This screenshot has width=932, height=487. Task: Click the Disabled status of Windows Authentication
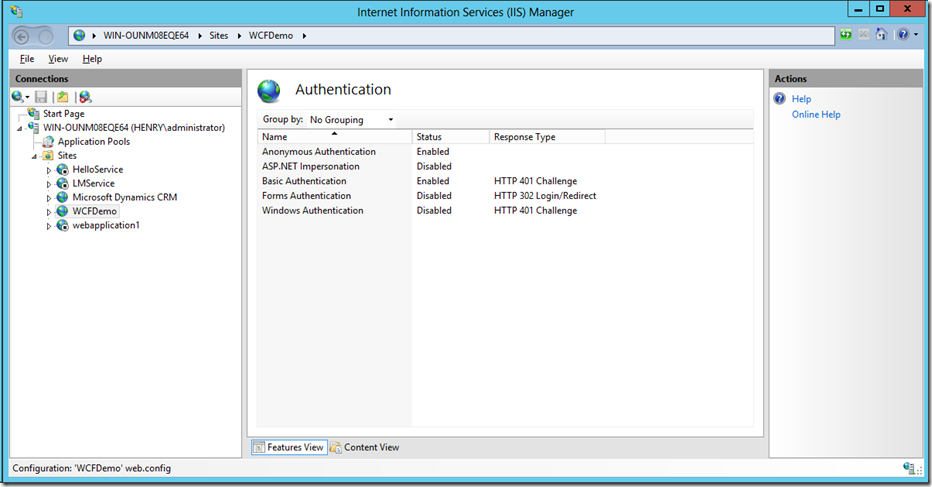point(434,210)
